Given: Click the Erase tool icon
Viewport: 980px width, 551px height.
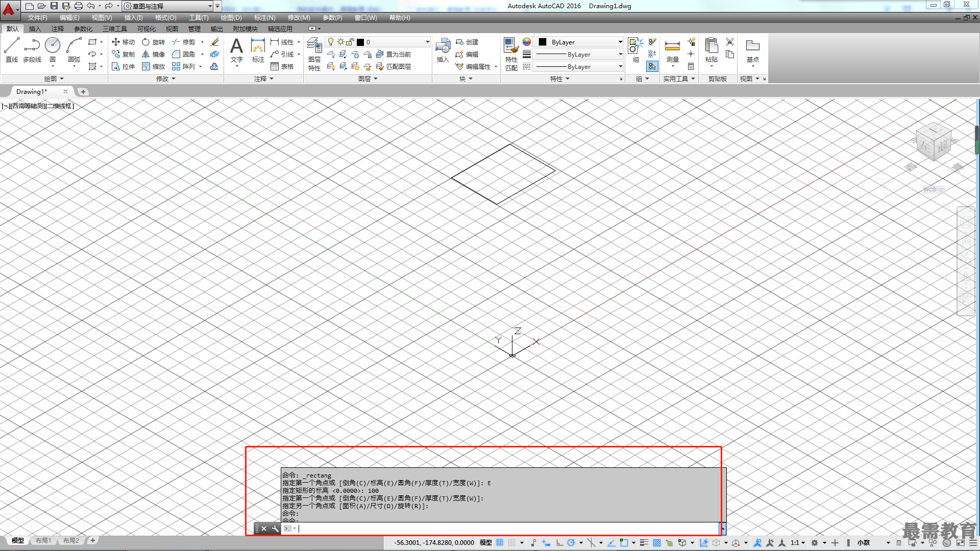Looking at the screenshot, I should click(215, 42).
